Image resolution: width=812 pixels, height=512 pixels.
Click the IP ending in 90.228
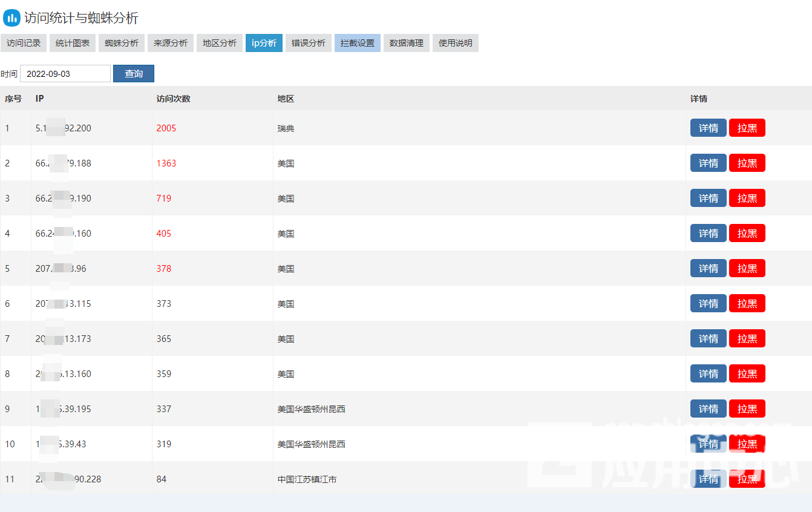[x=68, y=479]
